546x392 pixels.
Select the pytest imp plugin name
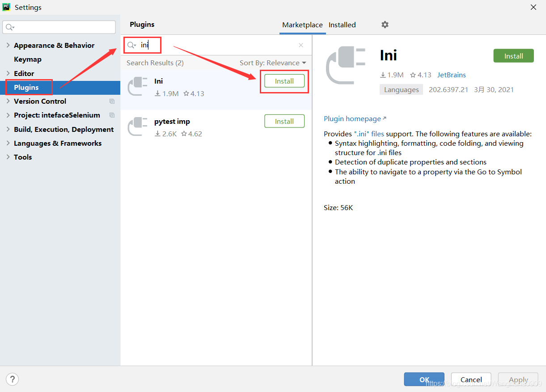tap(172, 122)
